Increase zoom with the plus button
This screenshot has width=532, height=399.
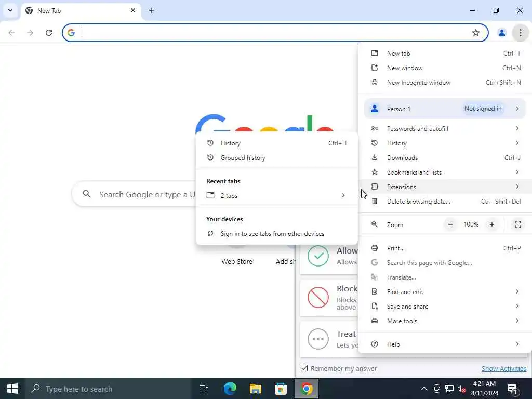click(491, 224)
